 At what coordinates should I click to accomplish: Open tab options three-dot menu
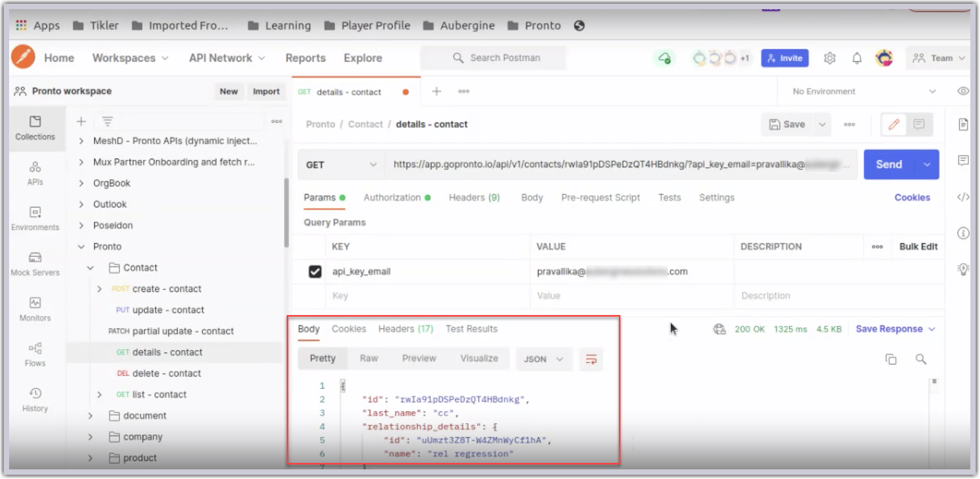point(464,91)
